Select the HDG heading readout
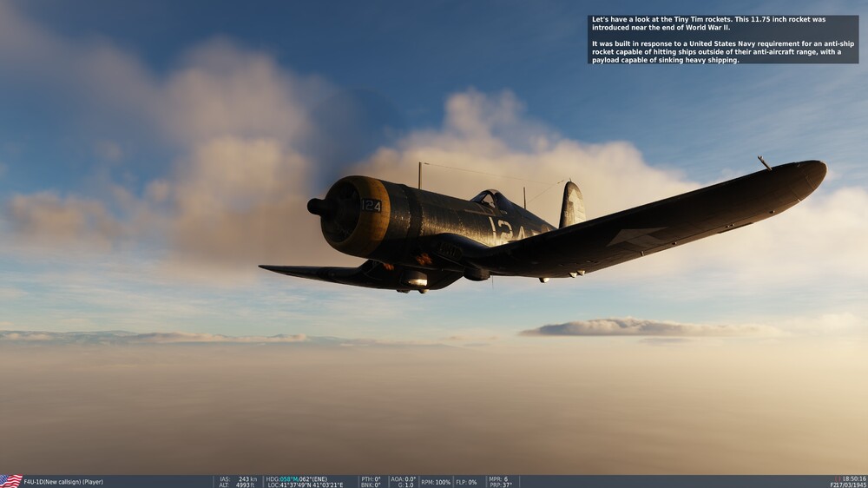The height and width of the screenshot is (488, 868). pyautogui.click(x=298, y=478)
